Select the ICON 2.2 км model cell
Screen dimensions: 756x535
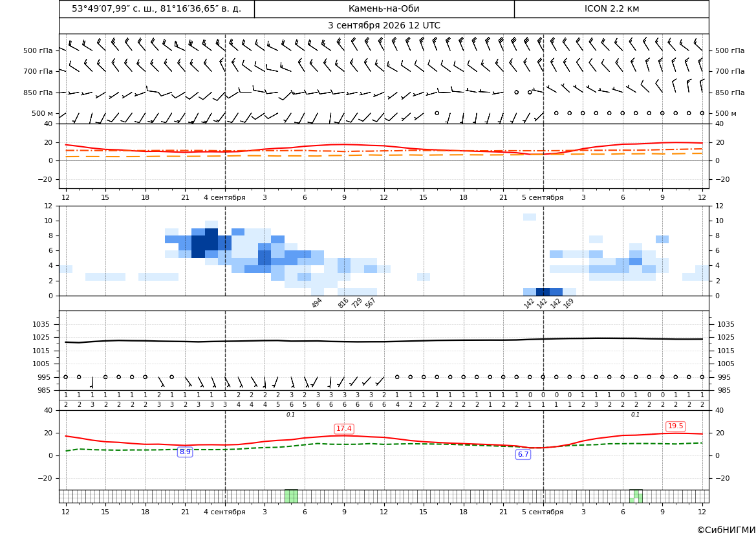611,8
